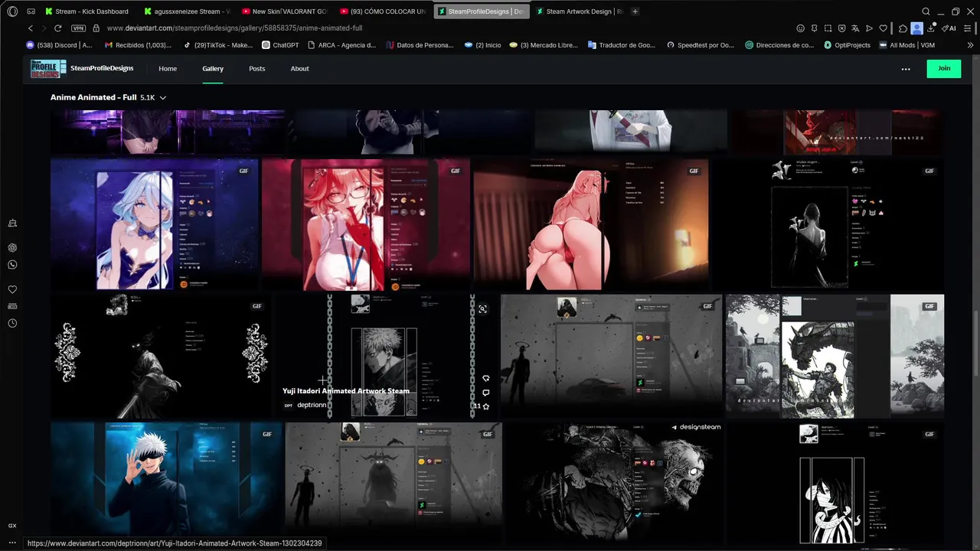Viewport: 980px width, 551px height.
Task: Open the player/flow arrow icon
Action: pos(869,28)
